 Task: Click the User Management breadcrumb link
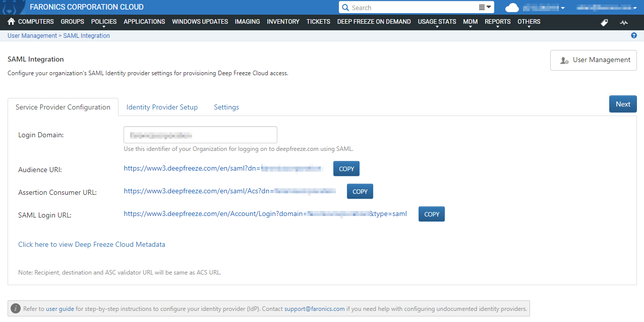click(x=32, y=36)
